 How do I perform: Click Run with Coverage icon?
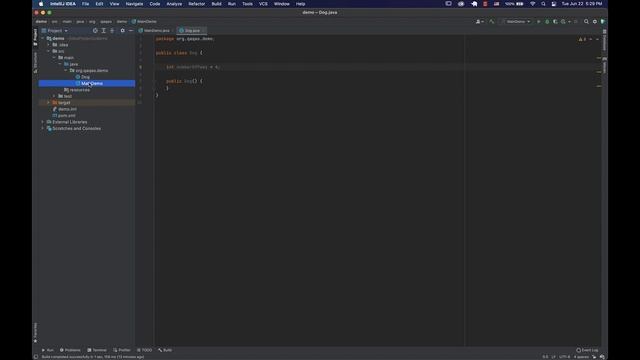[x=555, y=22]
